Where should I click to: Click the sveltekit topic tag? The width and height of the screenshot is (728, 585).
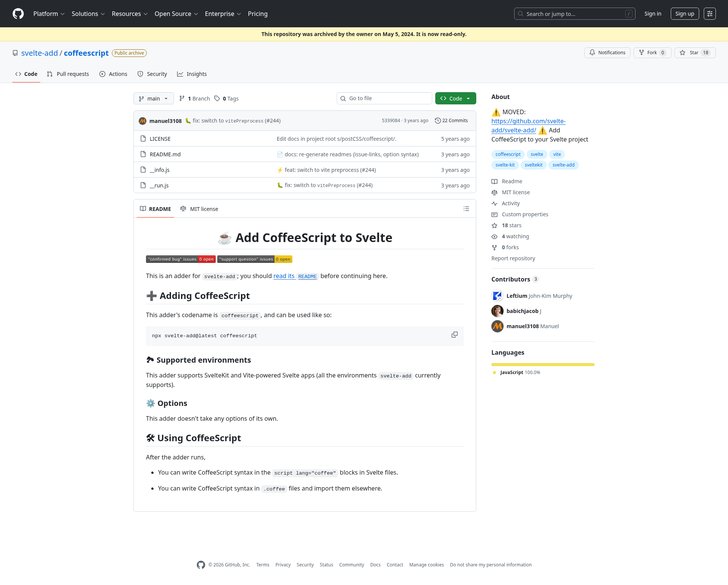(533, 165)
